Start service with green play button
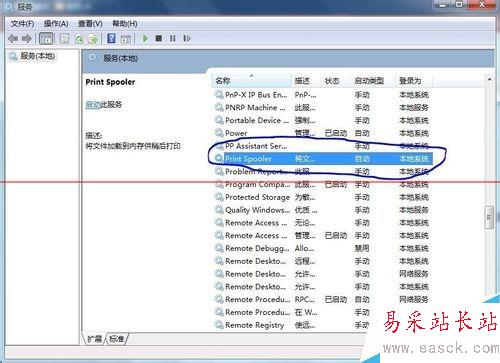The height and width of the screenshot is (363, 500). pyautogui.click(x=145, y=38)
